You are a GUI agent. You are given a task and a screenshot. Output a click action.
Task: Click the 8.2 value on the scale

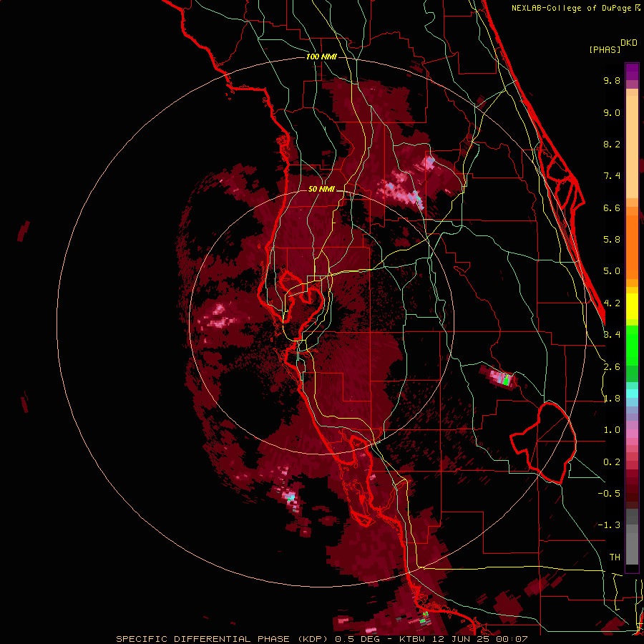click(612, 144)
